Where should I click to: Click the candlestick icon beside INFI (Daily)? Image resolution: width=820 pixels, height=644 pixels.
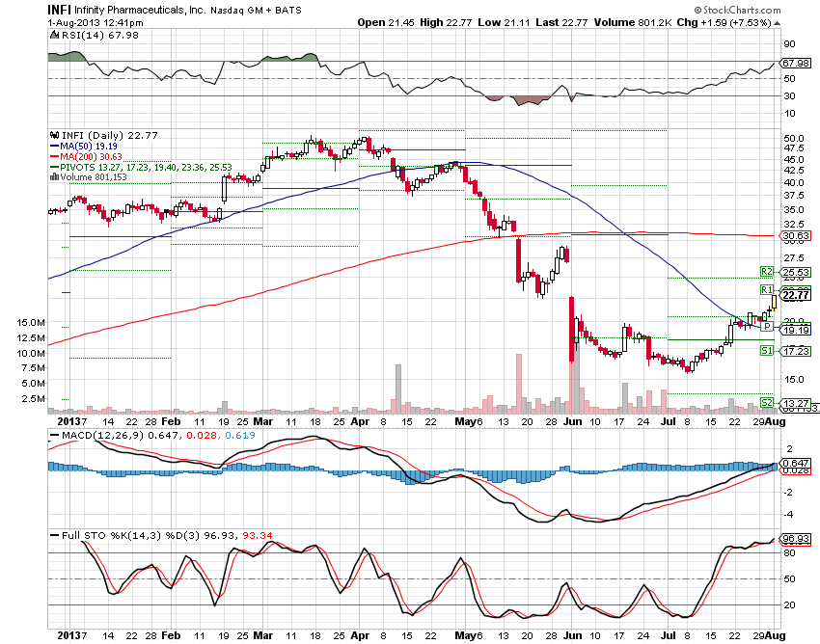point(54,135)
